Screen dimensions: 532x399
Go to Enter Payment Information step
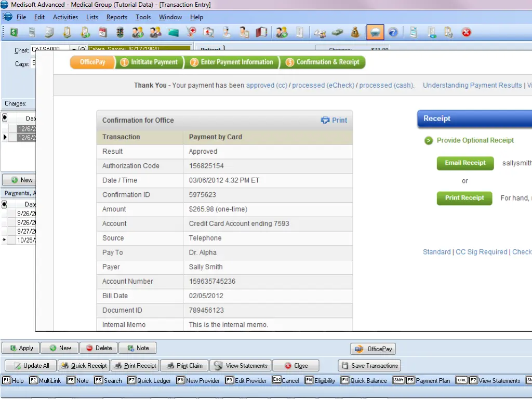click(232, 62)
